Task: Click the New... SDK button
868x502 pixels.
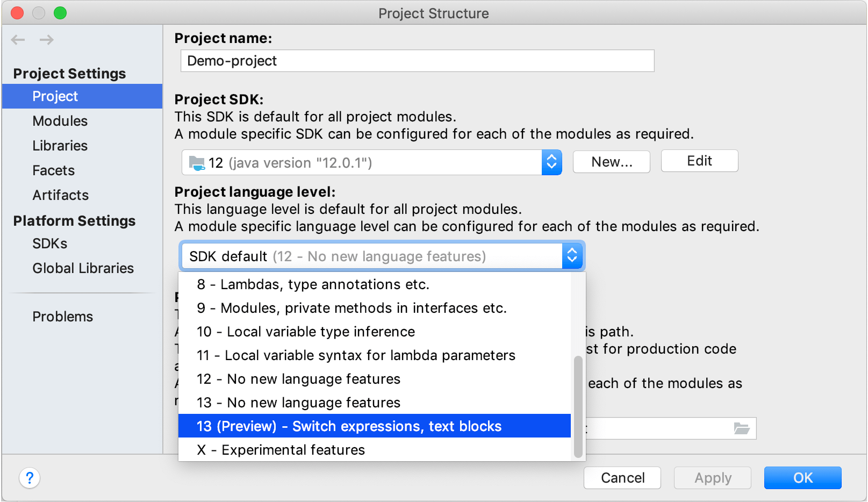Action: pos(612,162)
